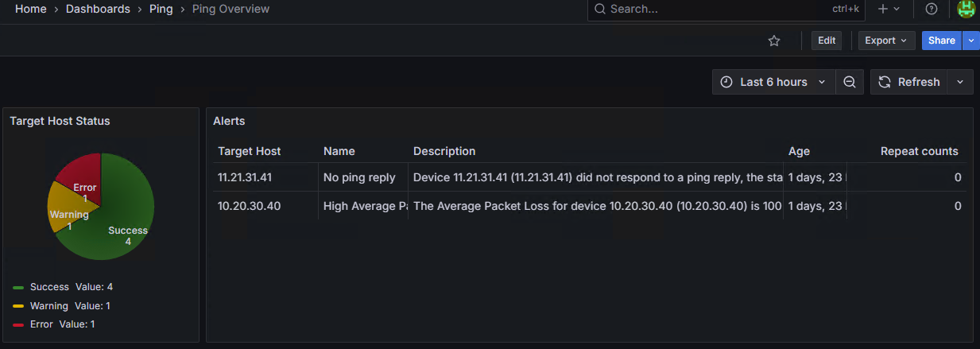Expand the Share options arrow
This screenshot has width=980, height=349.
pos(971,41)
